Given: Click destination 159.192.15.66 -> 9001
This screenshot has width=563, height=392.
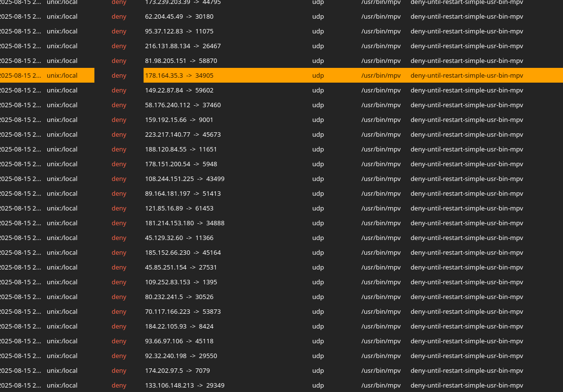Looking at the screenshot, I should [x=179, y=120].
